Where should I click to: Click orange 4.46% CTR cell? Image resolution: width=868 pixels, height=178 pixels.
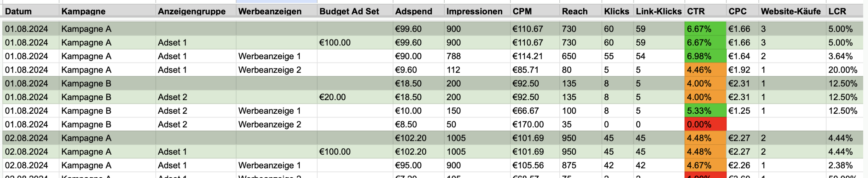pos(705,70)
